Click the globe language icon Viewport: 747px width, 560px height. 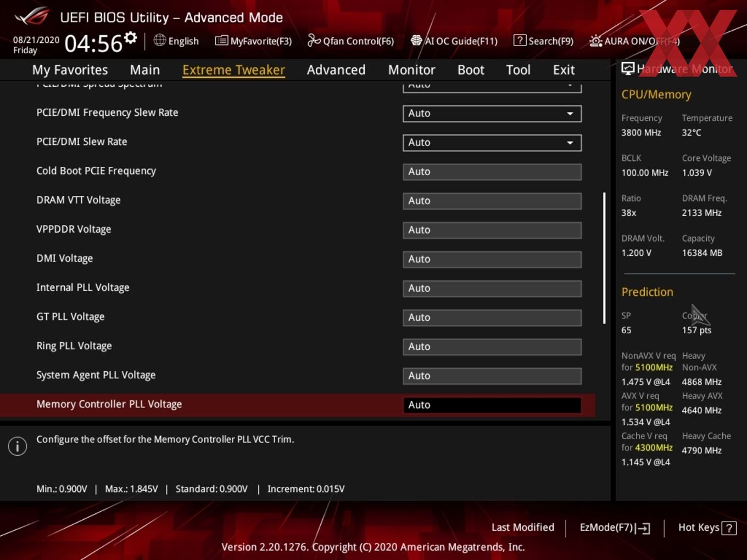(159, 40)
